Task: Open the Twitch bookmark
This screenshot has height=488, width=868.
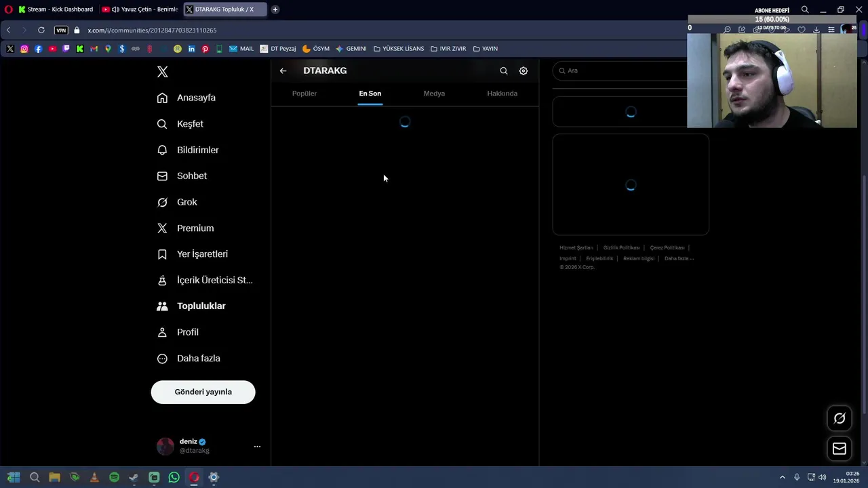Action: (66, 49)
